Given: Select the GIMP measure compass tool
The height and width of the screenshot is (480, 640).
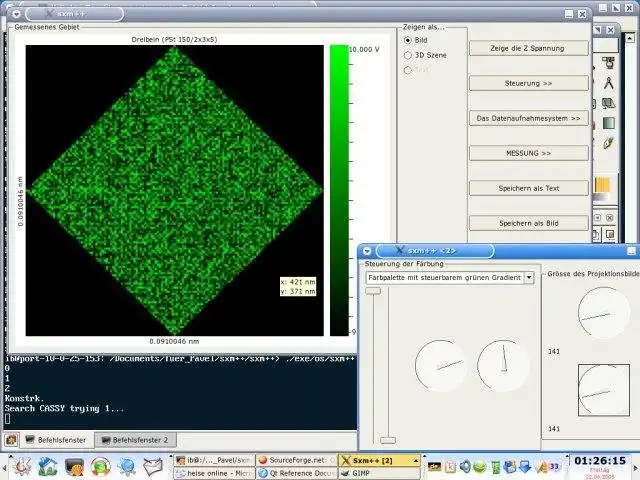Looking at the screenshot, I should [609, 83].
